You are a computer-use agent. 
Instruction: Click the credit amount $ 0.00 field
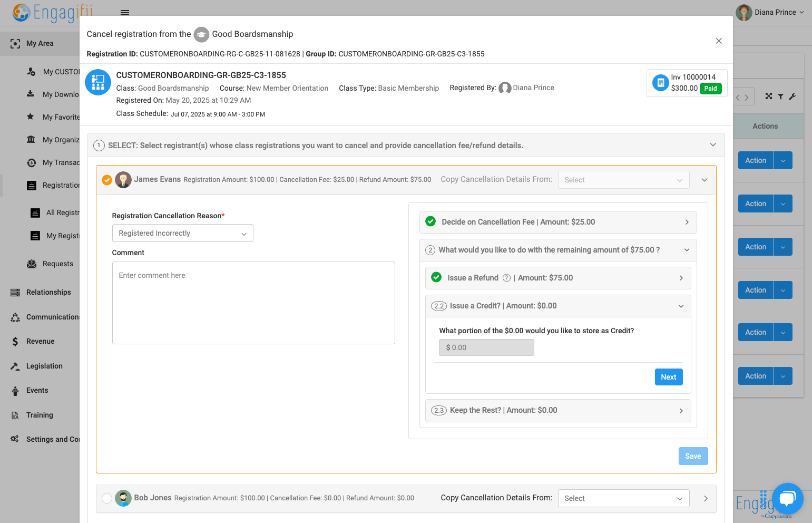click(x=486, y=347)
